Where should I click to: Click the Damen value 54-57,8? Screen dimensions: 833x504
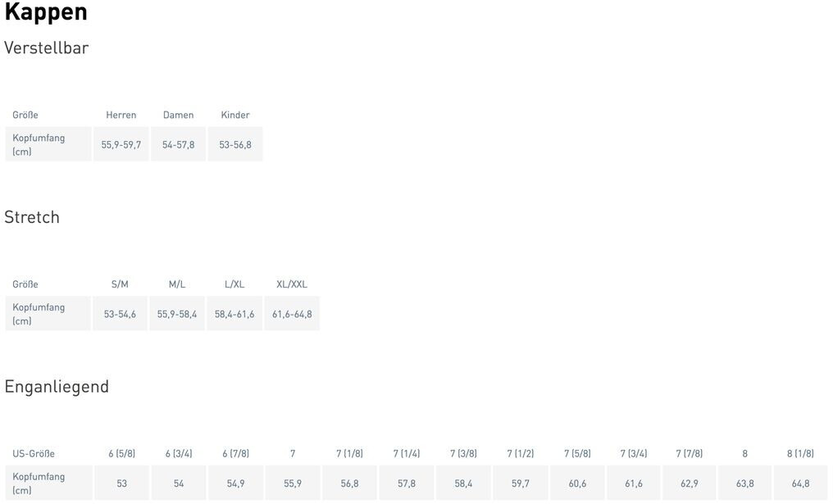tap(178, 145)
